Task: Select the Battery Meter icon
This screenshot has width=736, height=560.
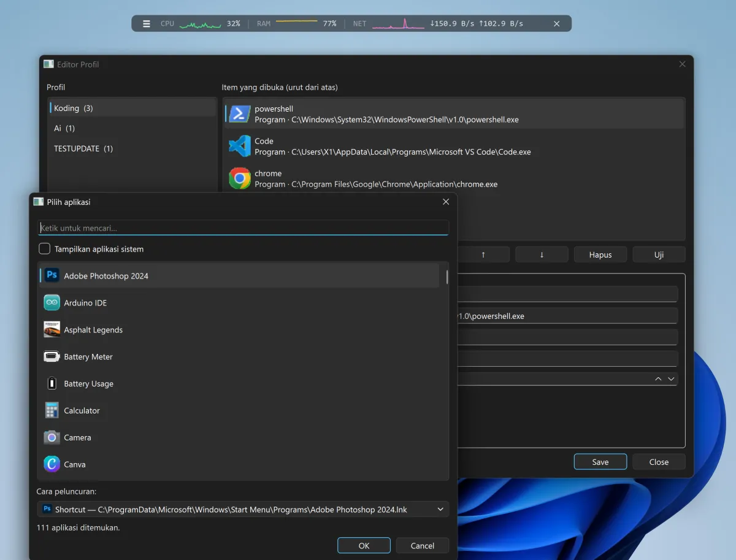Action: click(x=52, y=357)
